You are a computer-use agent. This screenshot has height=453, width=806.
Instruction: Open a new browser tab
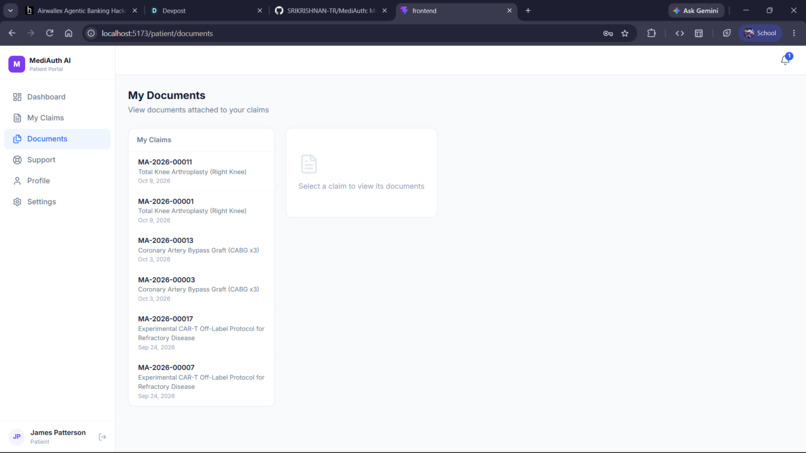(x=528, y=10)
